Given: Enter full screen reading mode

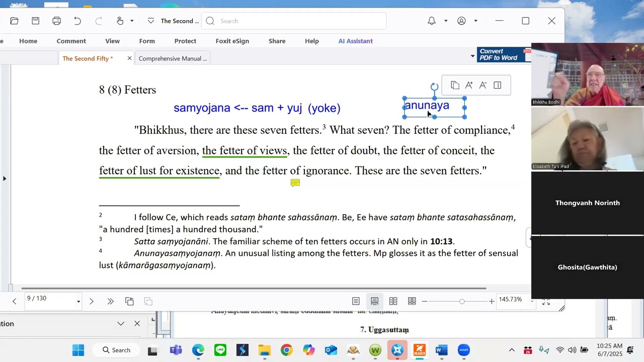Looking at the screenshot, I should click(546, 301).
